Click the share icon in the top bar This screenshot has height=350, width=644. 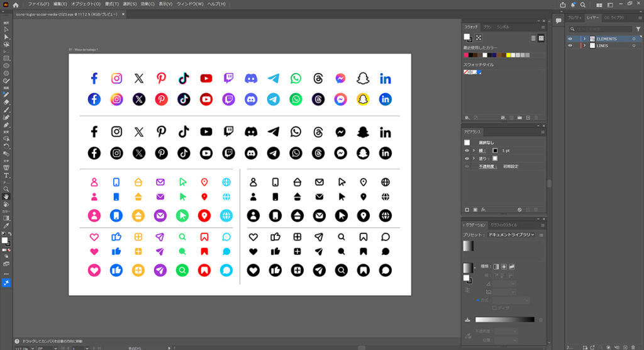[x=563, y=5]
